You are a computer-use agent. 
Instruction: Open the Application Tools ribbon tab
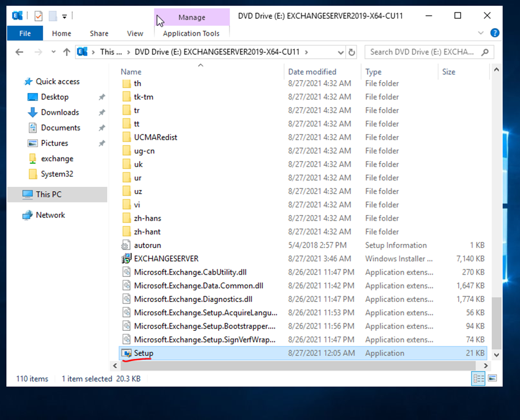tap(191, 33)
